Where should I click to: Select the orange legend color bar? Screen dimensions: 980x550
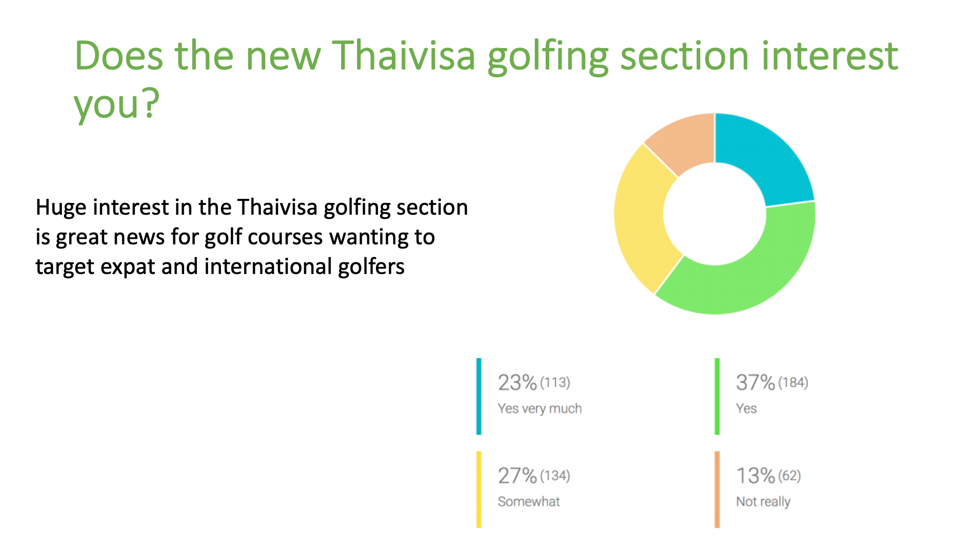point(717,489)
